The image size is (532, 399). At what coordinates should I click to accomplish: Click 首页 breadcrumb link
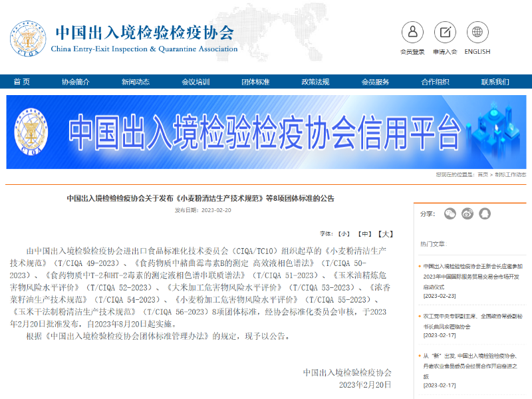483,175
